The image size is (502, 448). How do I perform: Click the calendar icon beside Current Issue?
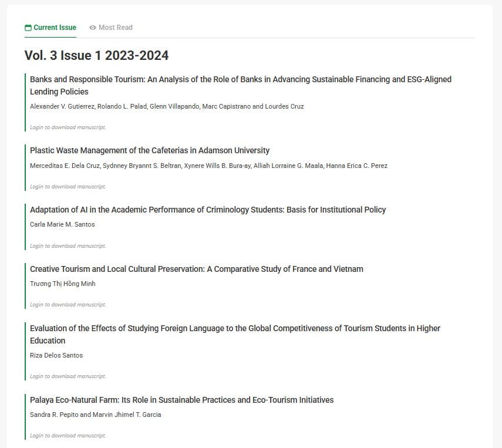point(28,28)
